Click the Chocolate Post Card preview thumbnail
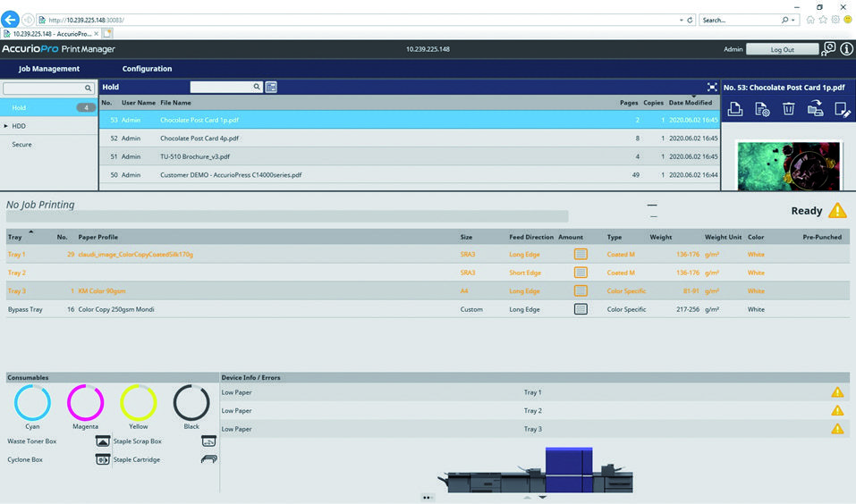The width and height of the screenshot is (856, 504). pos(788,166)
